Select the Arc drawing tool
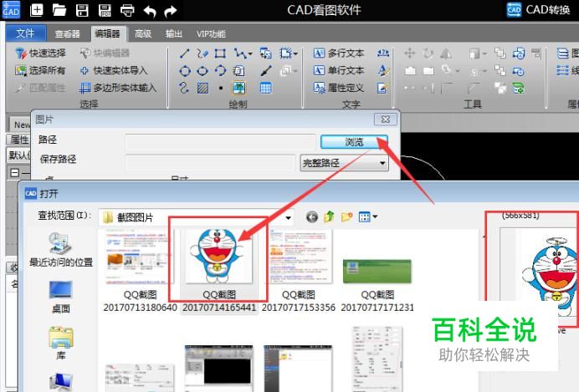The width and height of the screenshot is (579, 392). point(220,71)
